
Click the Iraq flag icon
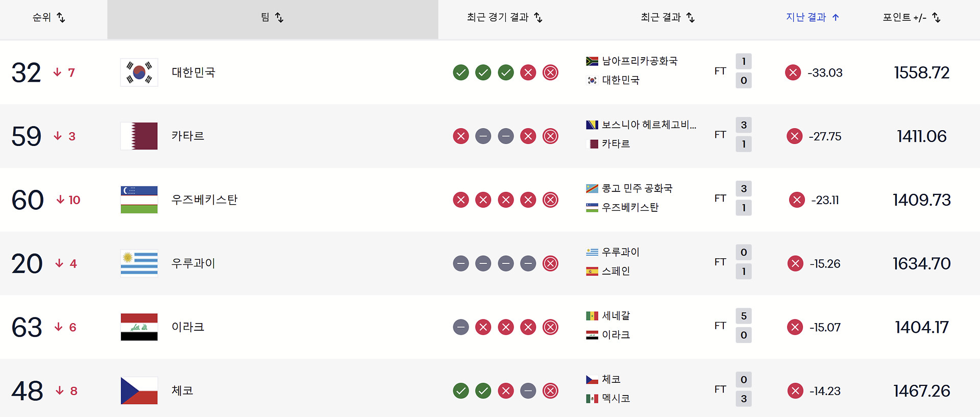point(139,327)
